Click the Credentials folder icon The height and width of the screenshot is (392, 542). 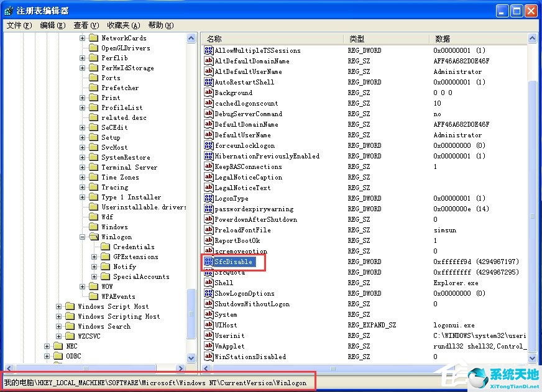tap(106, 247)
